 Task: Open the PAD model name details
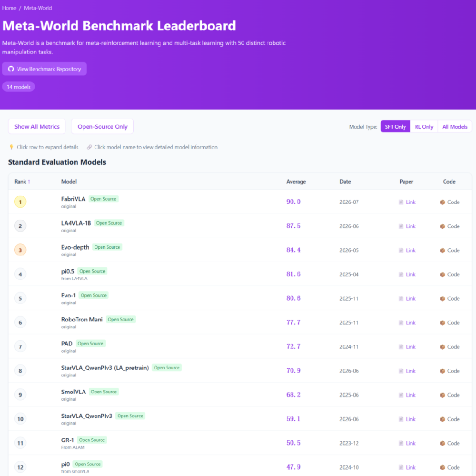point(67,344)
